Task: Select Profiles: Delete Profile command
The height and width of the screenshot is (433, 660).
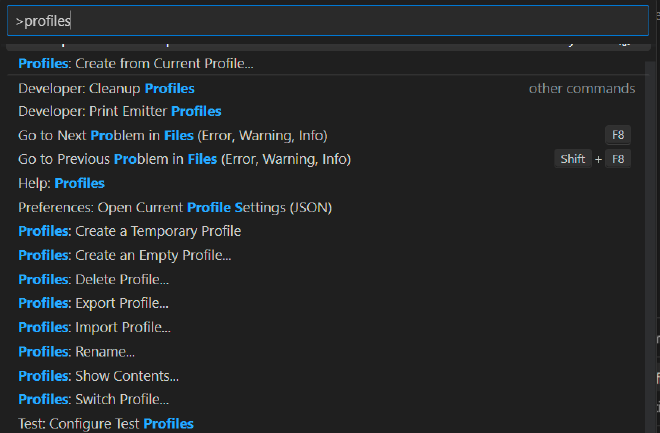Action: coord(94,279)
